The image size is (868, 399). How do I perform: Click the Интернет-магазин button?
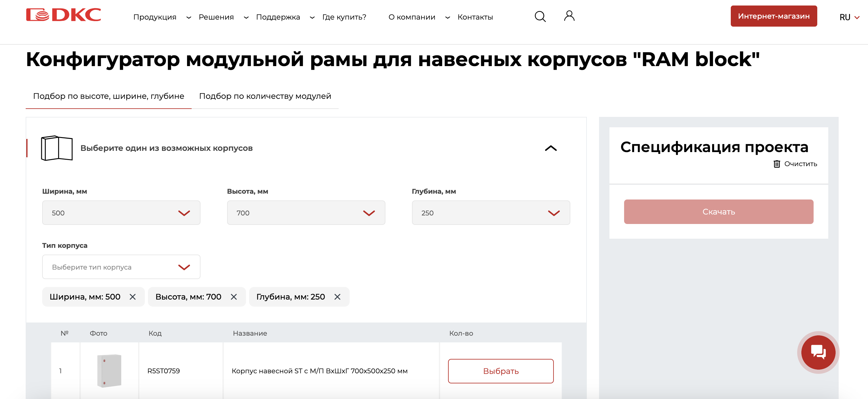tap(774, 16)
